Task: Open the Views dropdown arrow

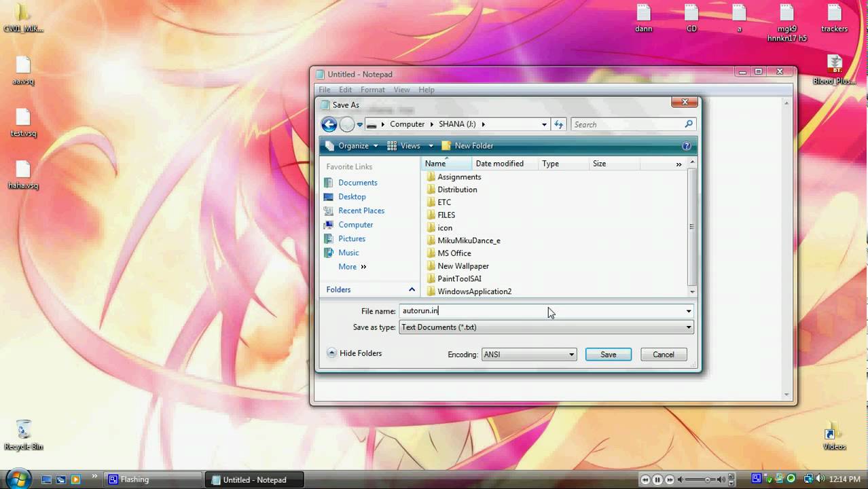Action: pyautogui.click(x=431, y=146)
